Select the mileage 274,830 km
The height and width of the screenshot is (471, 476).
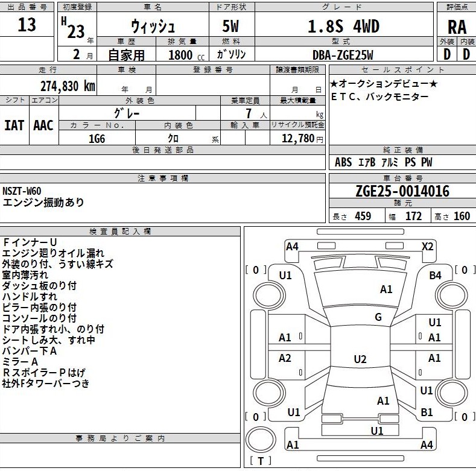[68, 86]
